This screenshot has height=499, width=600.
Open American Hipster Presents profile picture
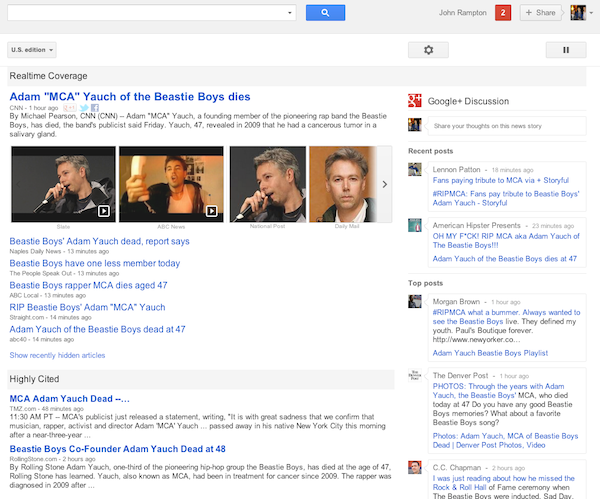click(x=415, y=225)
